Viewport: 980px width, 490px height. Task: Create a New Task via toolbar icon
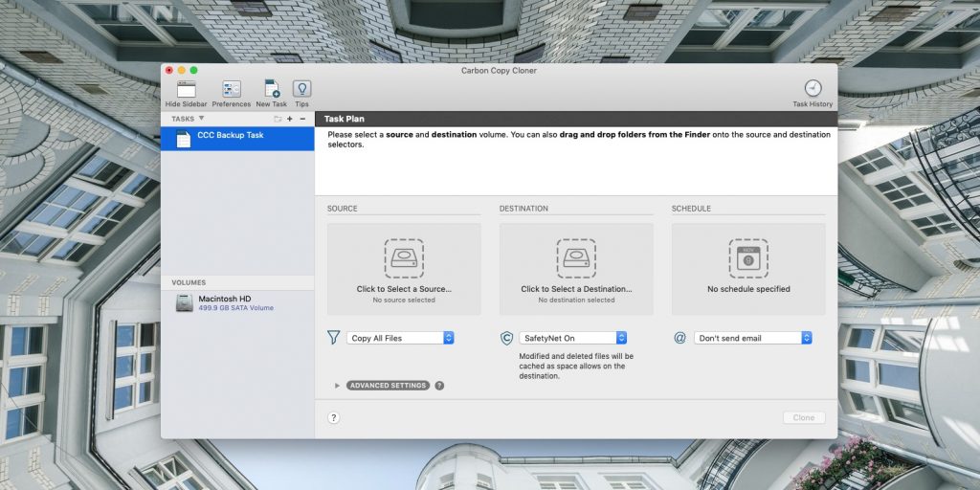click(271, 90)
